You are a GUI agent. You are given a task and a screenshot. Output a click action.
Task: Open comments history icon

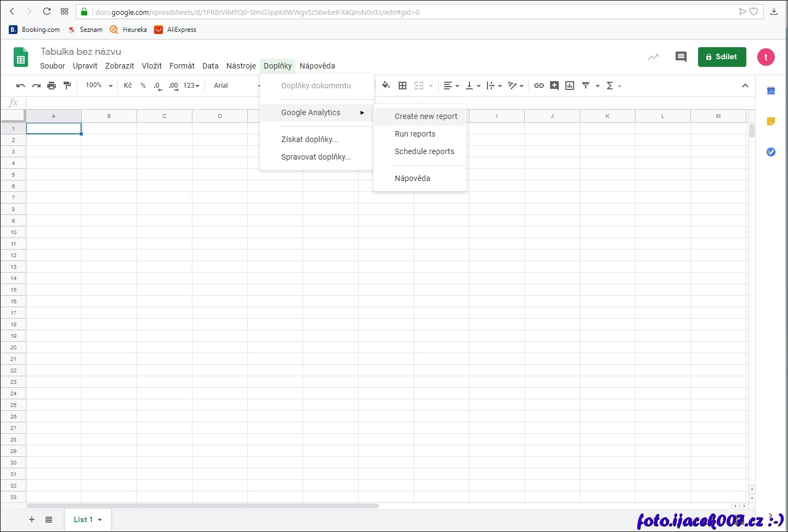681,57
